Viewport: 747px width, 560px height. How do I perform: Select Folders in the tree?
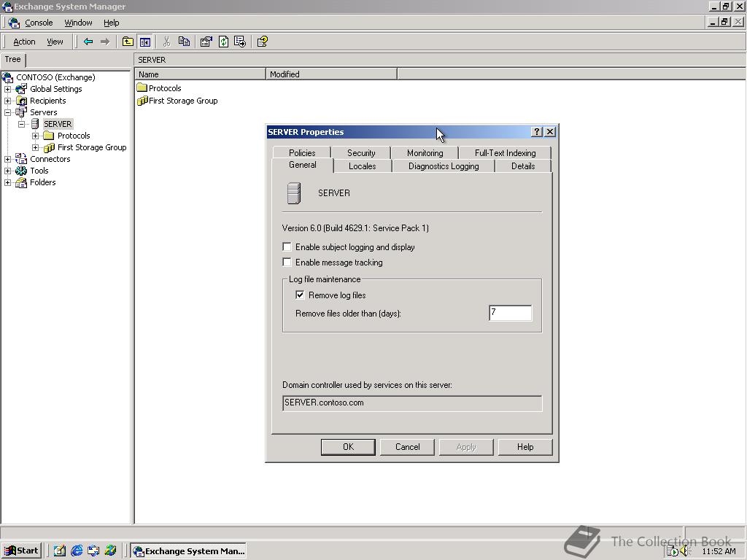[x=43, y=182]
